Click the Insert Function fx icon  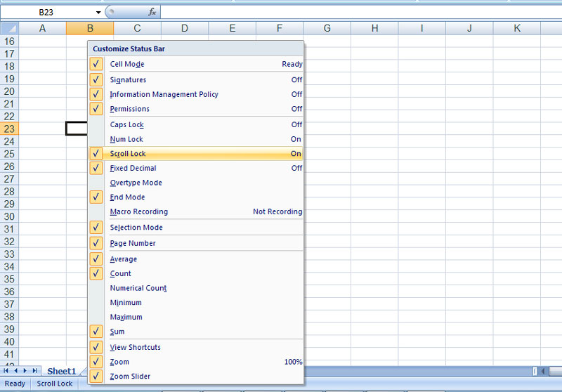152,12
